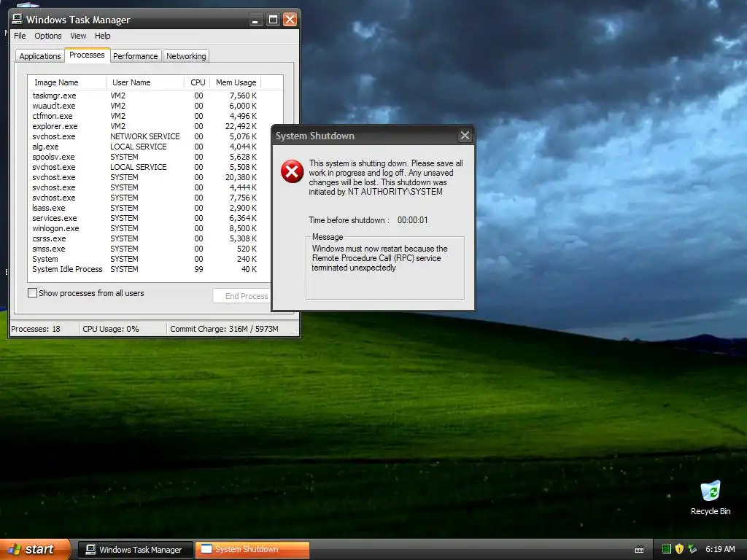Select the explorer.exe process
Screen dimensions: 747x560
tap(144, 126)
